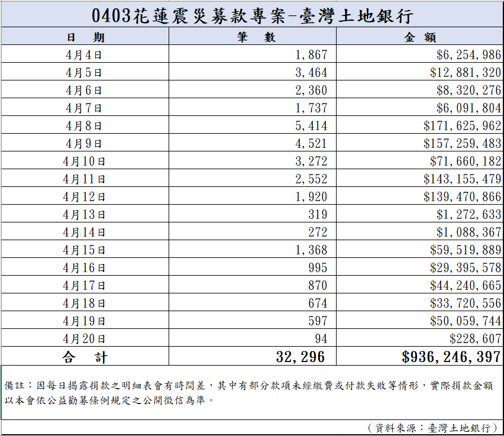
Task: Select the date cell 4月18日
Action: [85, 302]
